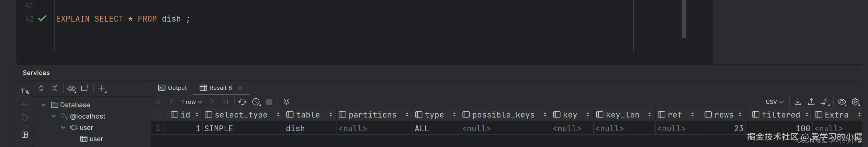
Task: Click the open in new tab icon
Action: click(85, 88)
